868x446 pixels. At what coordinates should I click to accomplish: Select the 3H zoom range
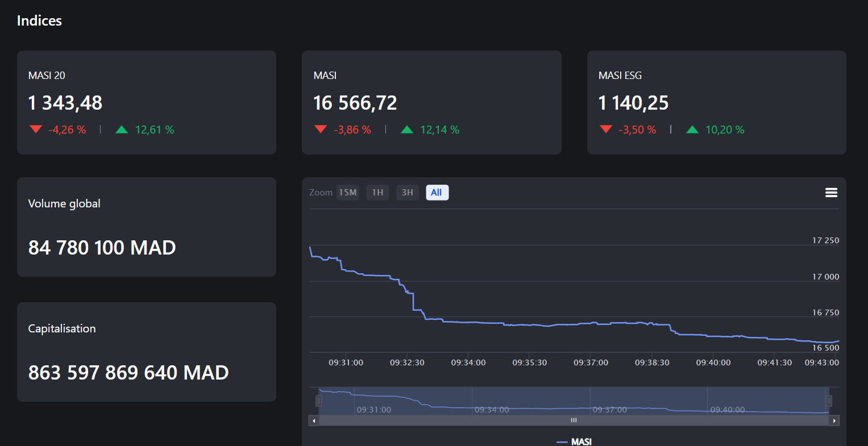(408, 193)
